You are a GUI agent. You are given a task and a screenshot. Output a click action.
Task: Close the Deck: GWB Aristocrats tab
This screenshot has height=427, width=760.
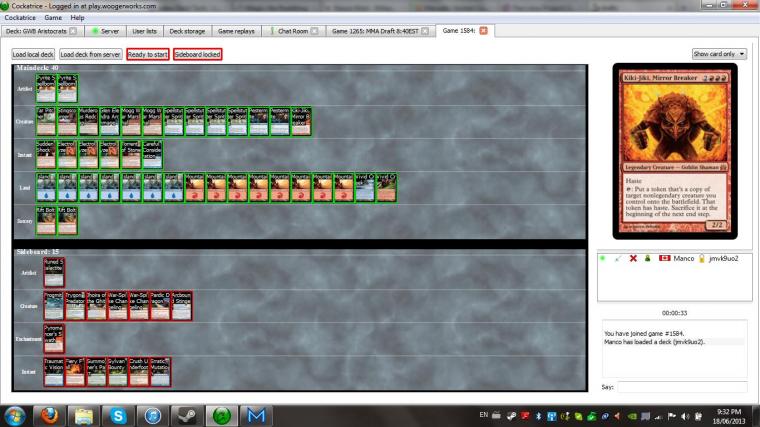pos(73,31)
